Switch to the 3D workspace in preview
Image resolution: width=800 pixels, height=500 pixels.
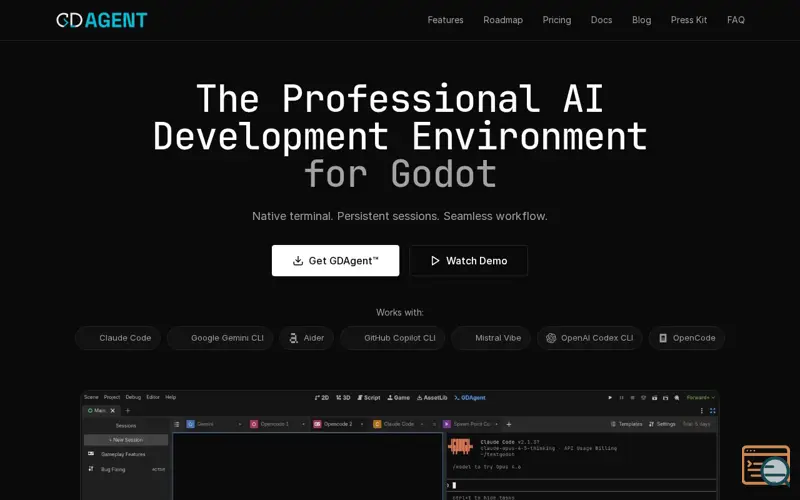[343, 397]
